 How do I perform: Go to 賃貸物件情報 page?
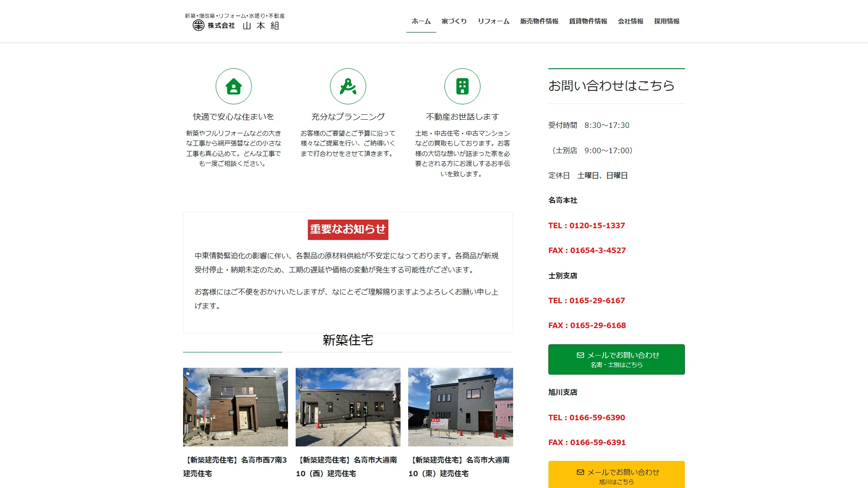pyautogui.click(x=588, y=21)
